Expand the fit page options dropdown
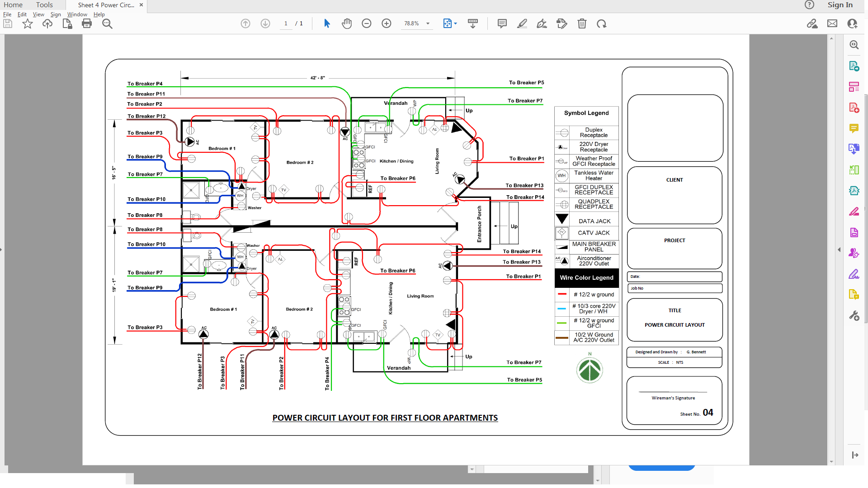868x488 pixels. (455, 23)
